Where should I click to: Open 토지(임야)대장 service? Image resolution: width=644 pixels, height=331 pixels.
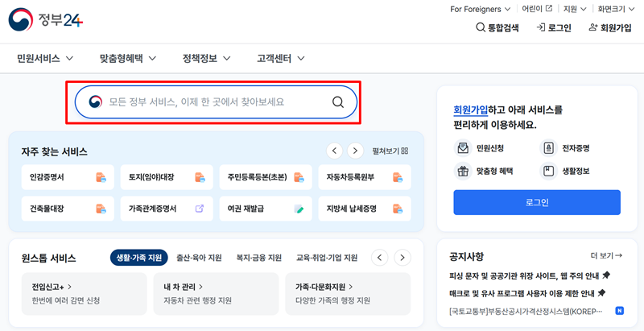[x=167, y=177]
